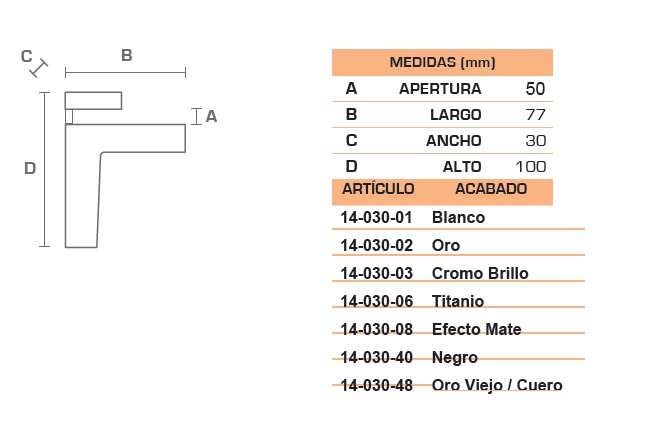Click the ARTÍCULO column header
Screen dimensions: 648x437
pyautogui.click(x=378, y=189)
